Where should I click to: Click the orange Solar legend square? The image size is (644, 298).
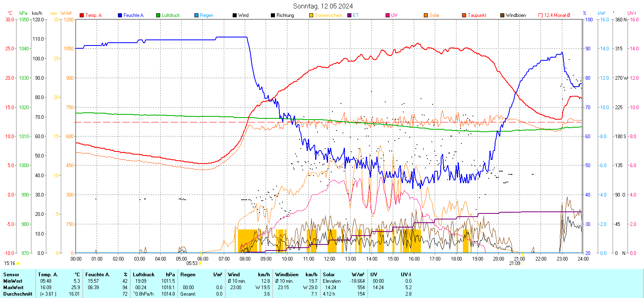[x=426, y=15]
